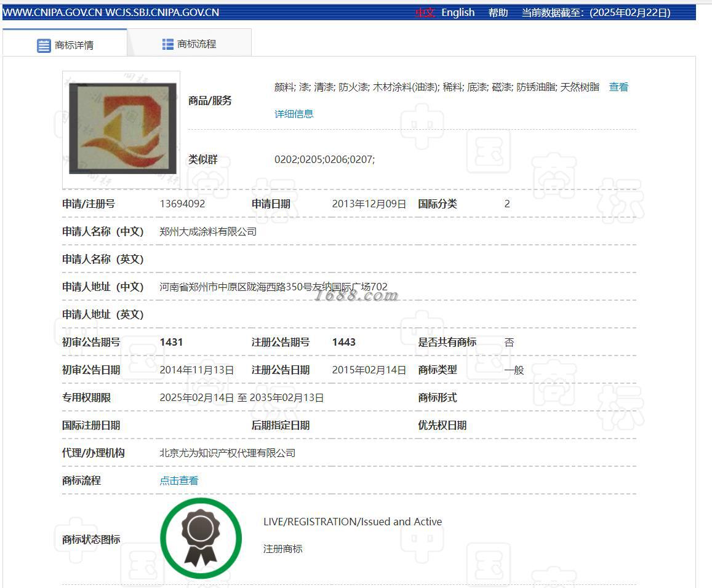This screenshot has height=588, width=712.
Task: Select LIVE/REGISTRATION/Issued and Active status text
Action: point(353,522)
